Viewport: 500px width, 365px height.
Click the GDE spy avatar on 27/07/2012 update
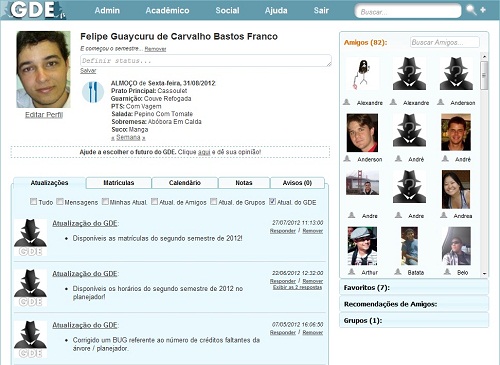30,238
